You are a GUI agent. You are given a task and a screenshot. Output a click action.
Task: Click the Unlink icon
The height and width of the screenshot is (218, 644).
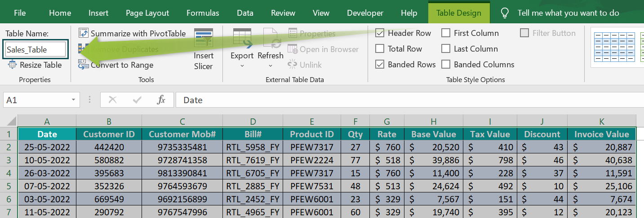click(x=293, y=65)
